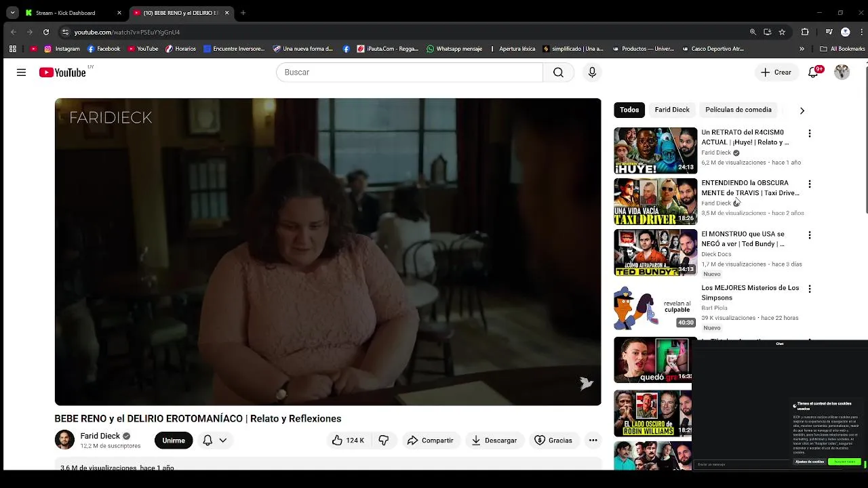Viewport: 868px width, 488px height.
Task: Click the Chrome address bar URL
Action: pos(127,32)
